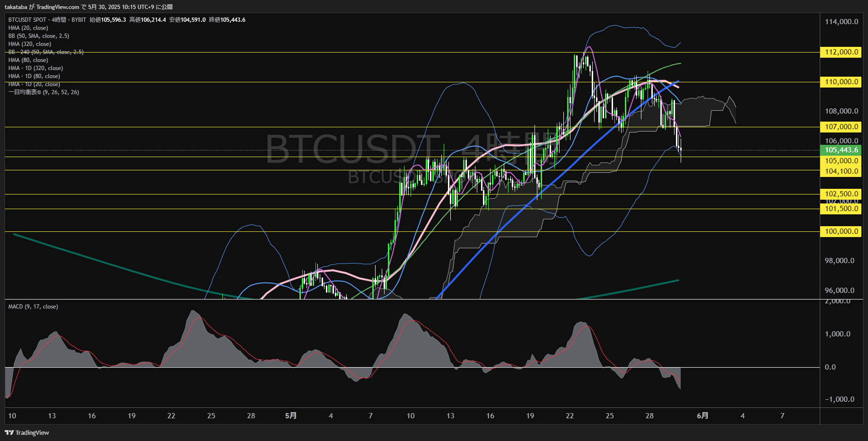Click the TradingView logo at bottom left
The image size is (868, 441).
pos(27,432)
